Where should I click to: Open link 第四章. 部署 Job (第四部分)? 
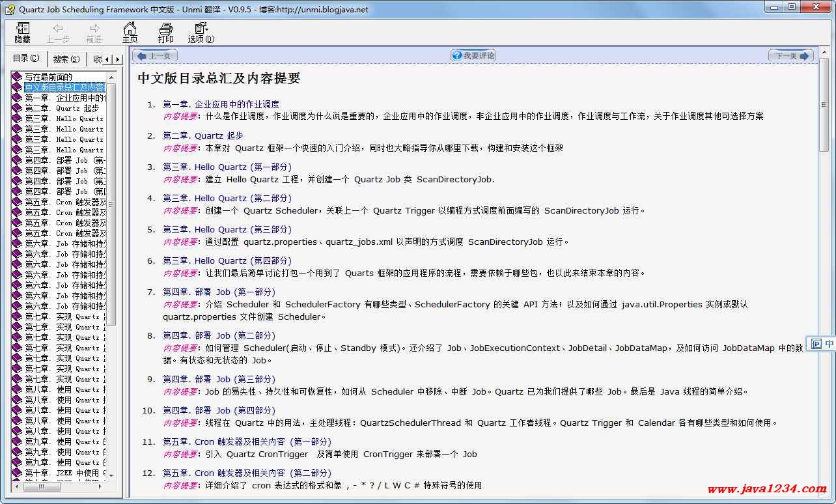[219, 410]
